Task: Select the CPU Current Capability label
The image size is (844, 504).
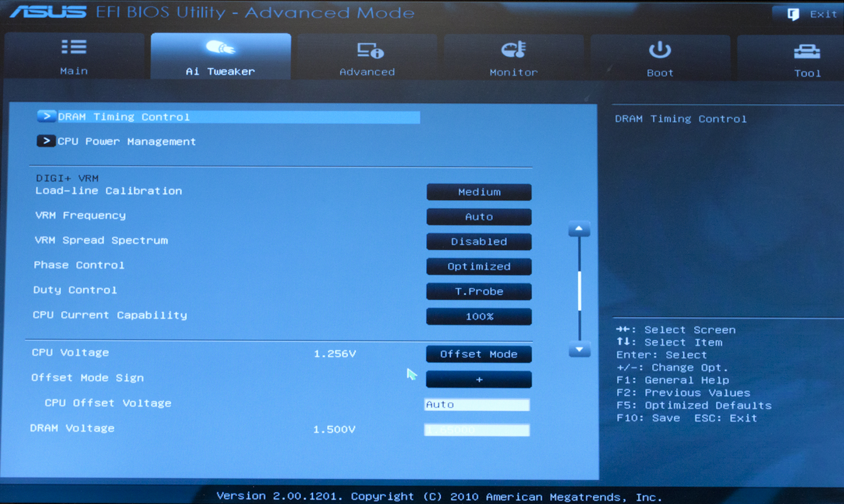Action: (109, 315)
